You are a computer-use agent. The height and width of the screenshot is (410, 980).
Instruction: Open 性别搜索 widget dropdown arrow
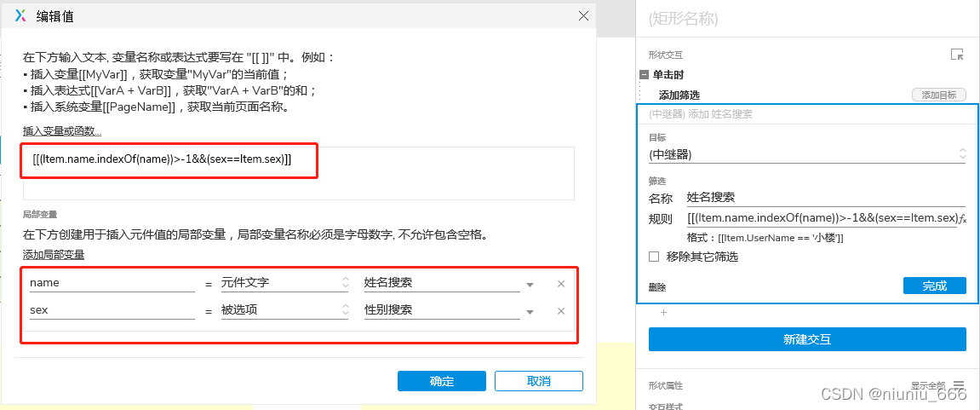pyautogui.click(x=530, y=312)
